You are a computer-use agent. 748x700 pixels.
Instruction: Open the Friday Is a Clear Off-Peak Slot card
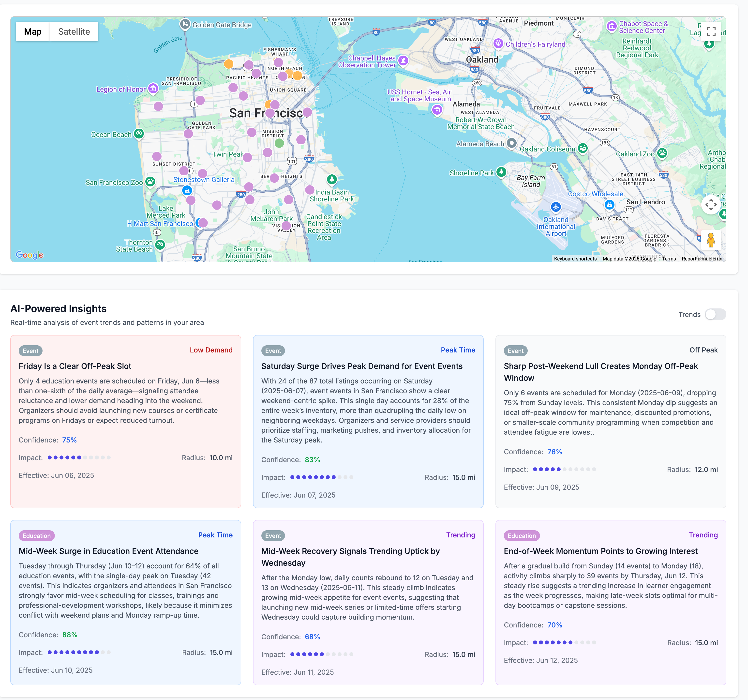pyautogui.click(x=126, y=422)
